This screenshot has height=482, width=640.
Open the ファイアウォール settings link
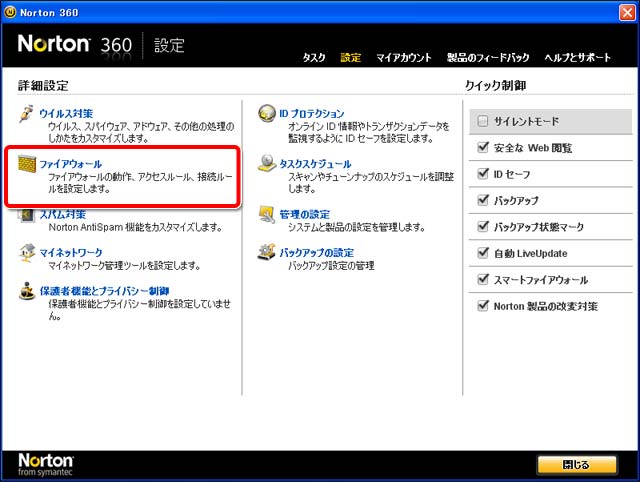coord(71,164)
